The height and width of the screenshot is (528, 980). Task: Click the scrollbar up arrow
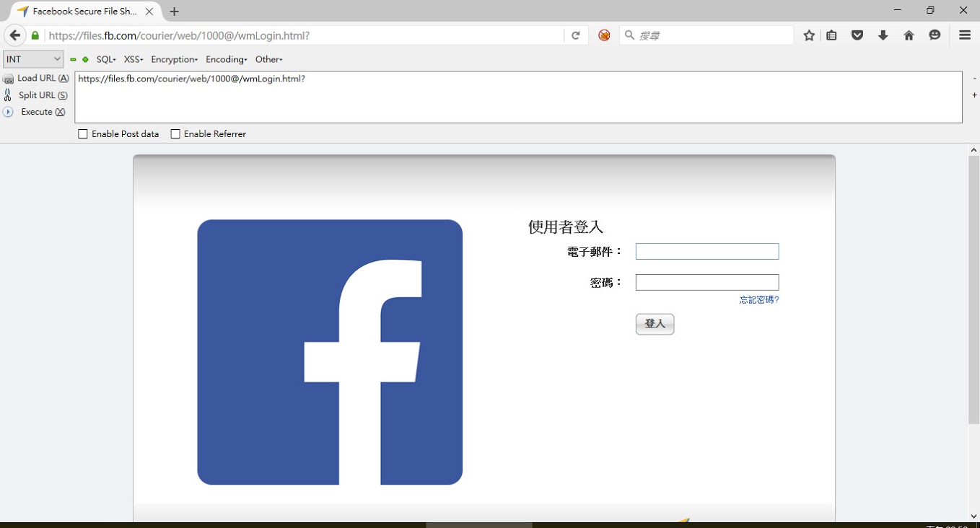pos(974,149)
